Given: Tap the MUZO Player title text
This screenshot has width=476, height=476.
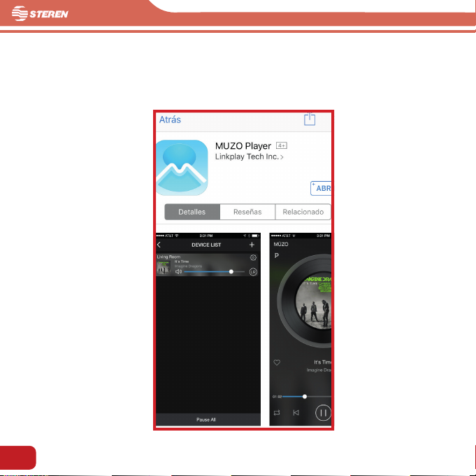Looking at the screenshot, I should click(243, 146).
